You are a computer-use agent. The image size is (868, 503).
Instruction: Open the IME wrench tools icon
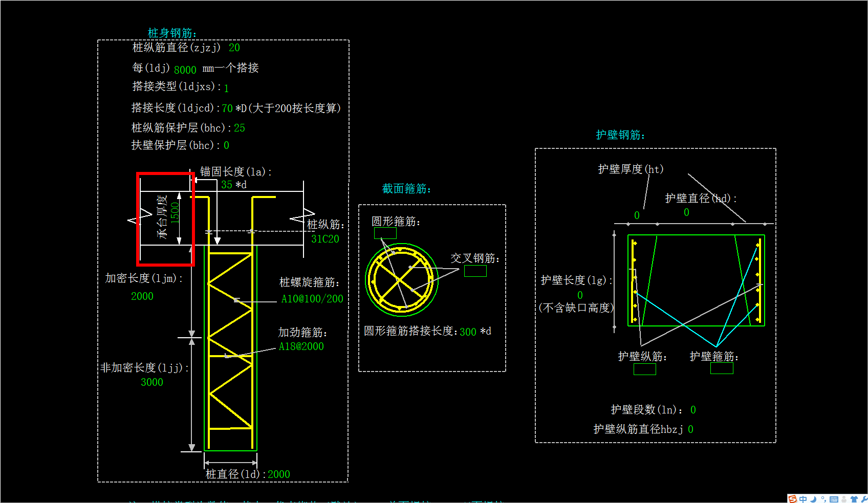[863, 499]
